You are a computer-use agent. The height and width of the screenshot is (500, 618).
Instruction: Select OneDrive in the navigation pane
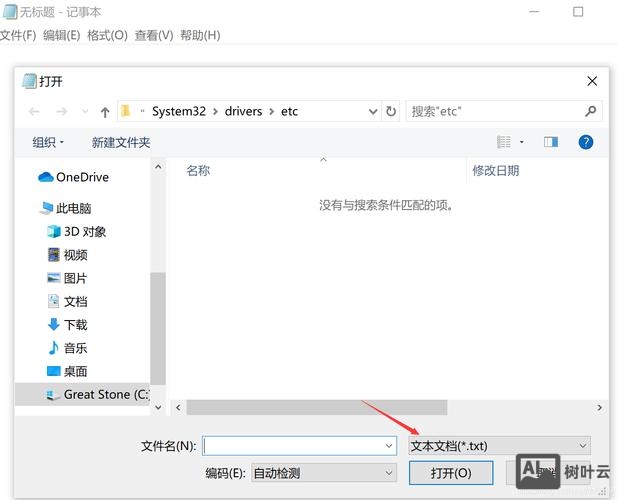point(81,178)
